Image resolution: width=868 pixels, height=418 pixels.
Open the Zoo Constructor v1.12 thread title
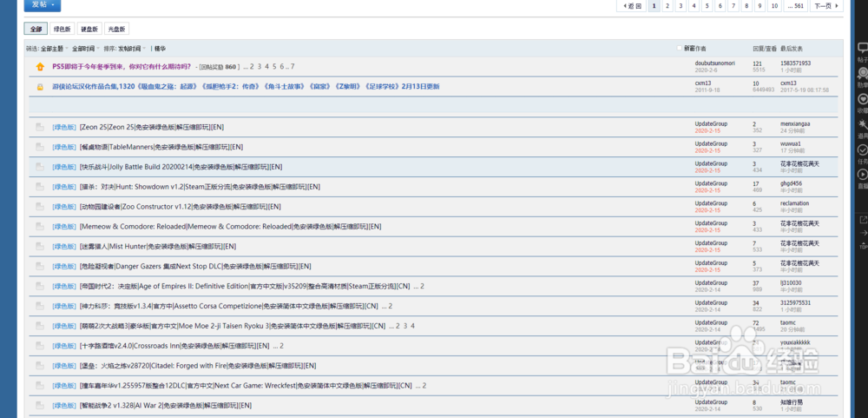[x=181, y=207]
